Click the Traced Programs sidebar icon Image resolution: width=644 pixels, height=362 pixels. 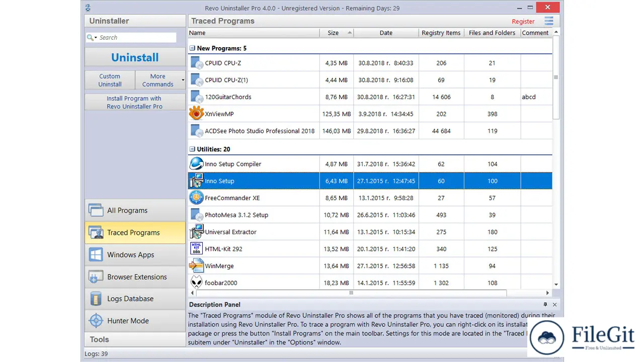pos(96,232)
